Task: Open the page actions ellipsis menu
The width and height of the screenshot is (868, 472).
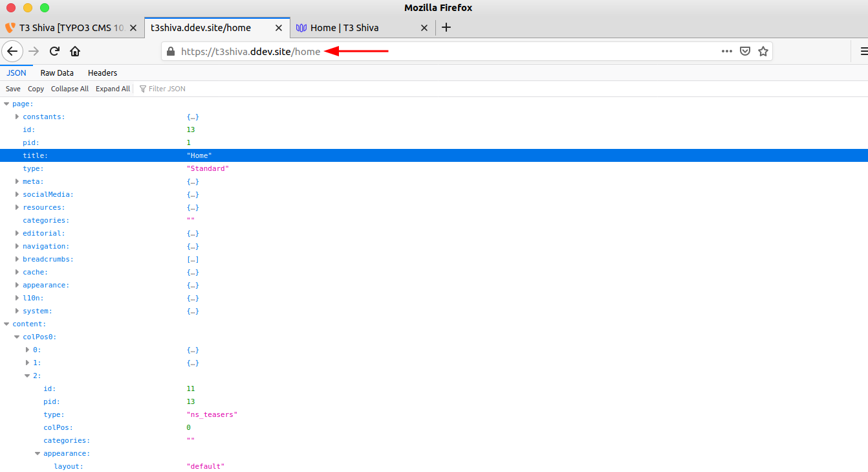Action: (x=726, y=51)
